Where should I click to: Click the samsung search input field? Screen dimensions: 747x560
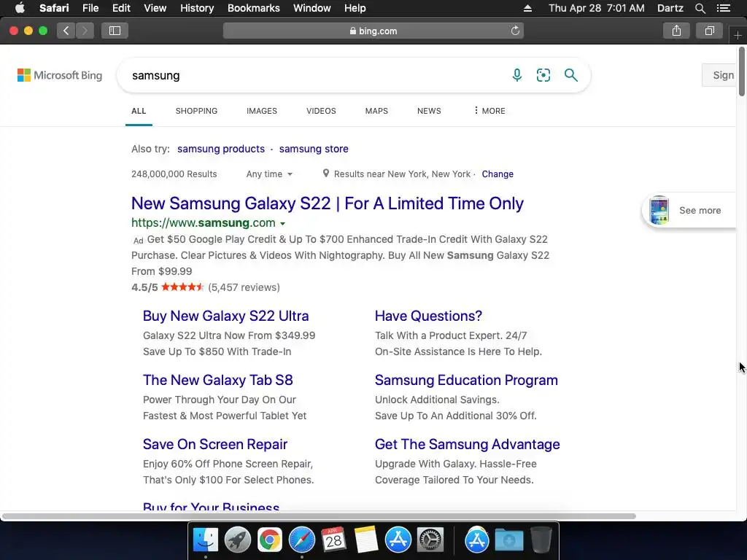pos(314,75)
